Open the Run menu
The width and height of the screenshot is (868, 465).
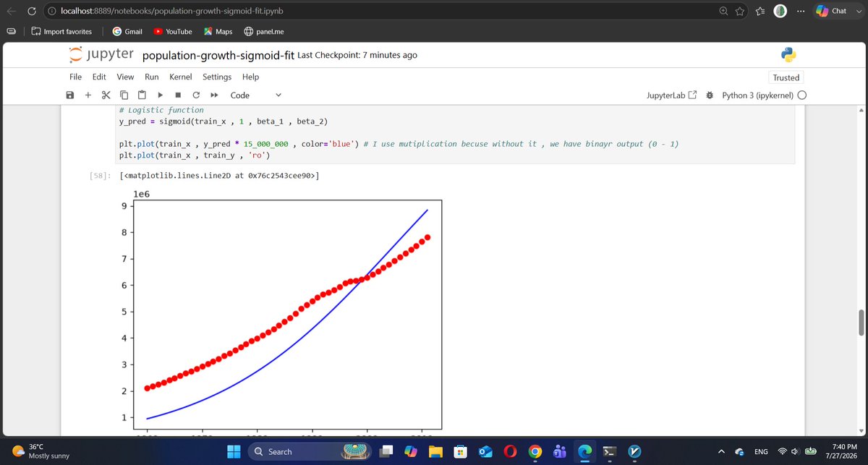[x=152, y=77]
